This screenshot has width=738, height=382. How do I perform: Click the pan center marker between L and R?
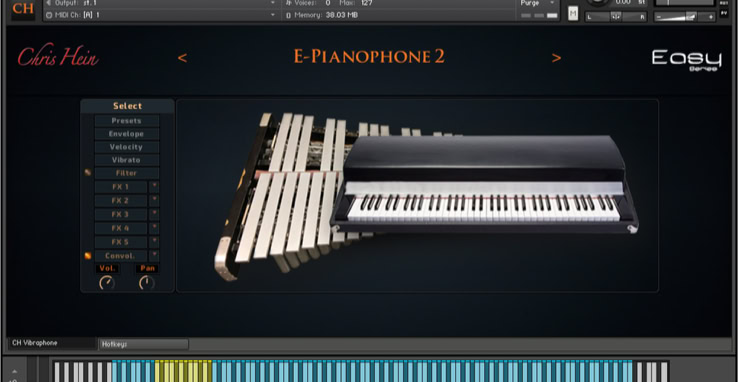pos(616,16)
